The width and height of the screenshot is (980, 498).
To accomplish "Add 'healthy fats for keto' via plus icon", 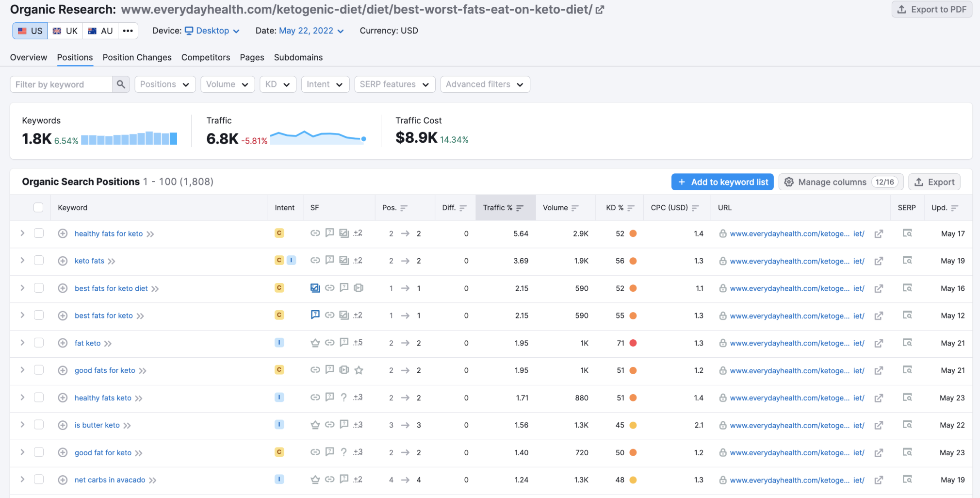I will 63,233.
